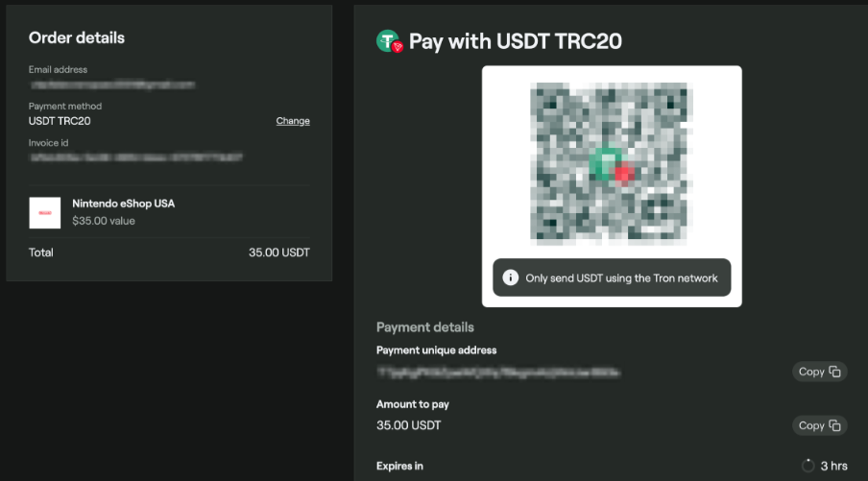This screenshot has height=481, width=868.
Task: Click the info icon in Tron network notice
Action: coord(511,277)
